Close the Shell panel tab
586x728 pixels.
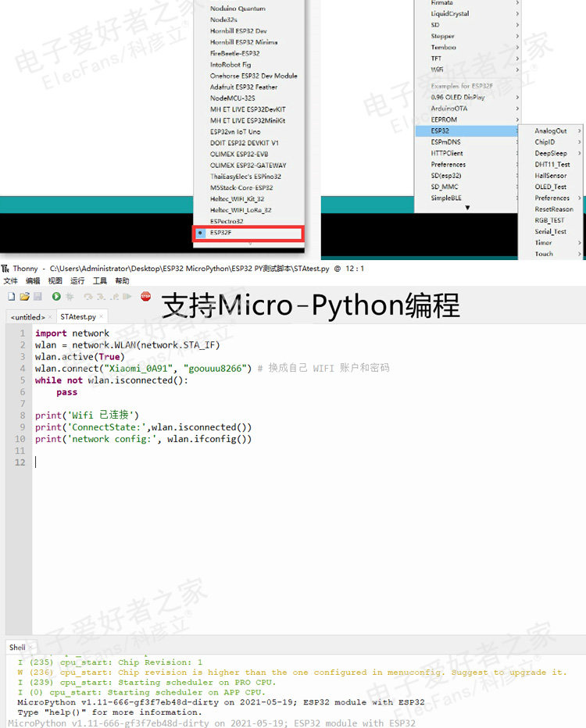pos(30,648)
